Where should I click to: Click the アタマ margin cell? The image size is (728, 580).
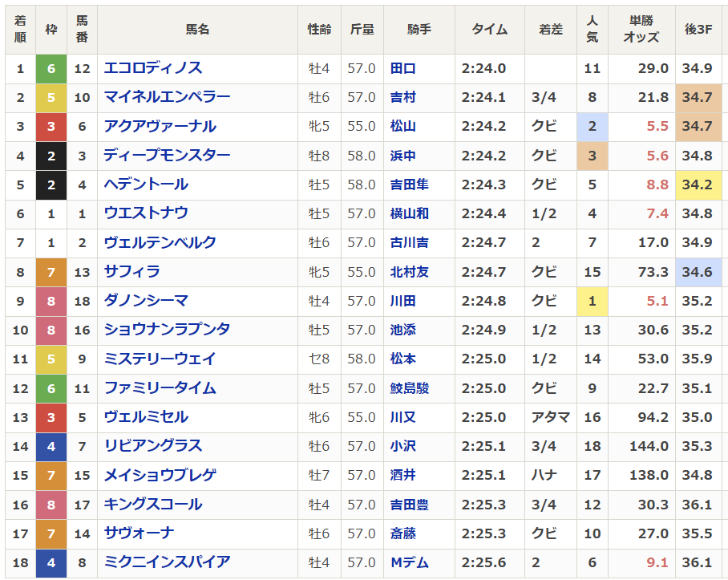(550, 417)
